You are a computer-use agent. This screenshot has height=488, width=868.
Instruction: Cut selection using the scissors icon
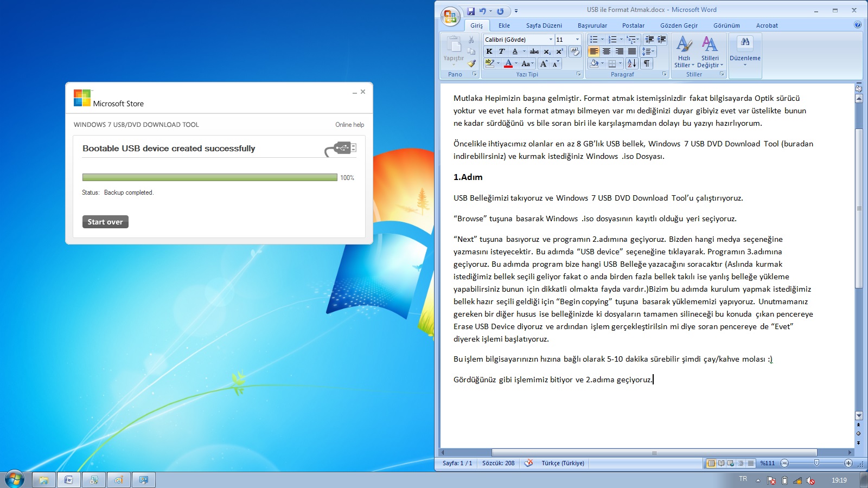(471, 40)
